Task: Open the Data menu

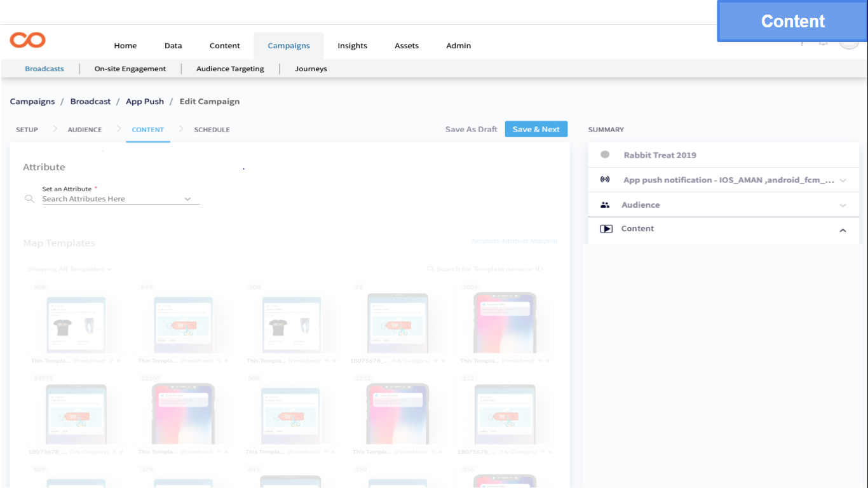Action: pos(173,46)
